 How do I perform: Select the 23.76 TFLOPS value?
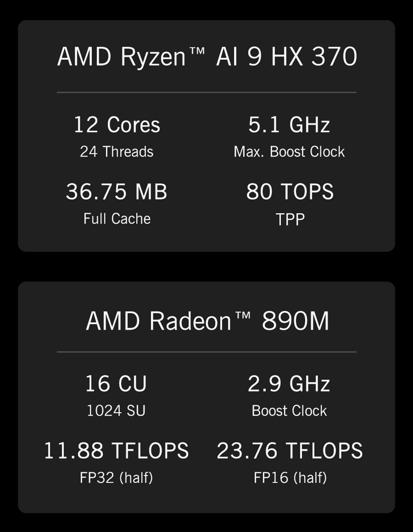click(290, 451)
